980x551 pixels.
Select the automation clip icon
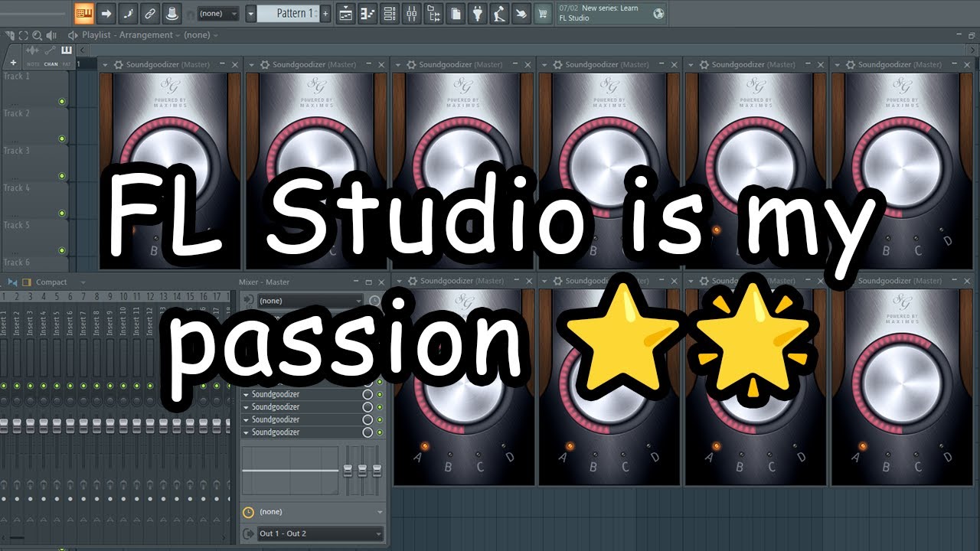click(x=51, y=50)
